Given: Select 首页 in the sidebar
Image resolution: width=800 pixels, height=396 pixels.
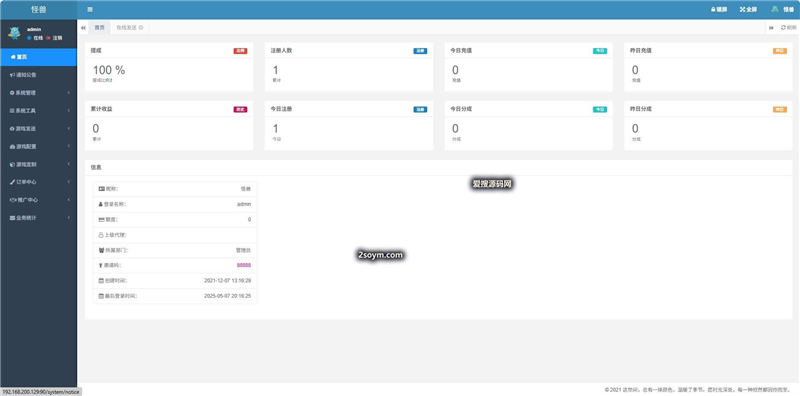Looking at the screenshot, I should click(x=38, y=57).
